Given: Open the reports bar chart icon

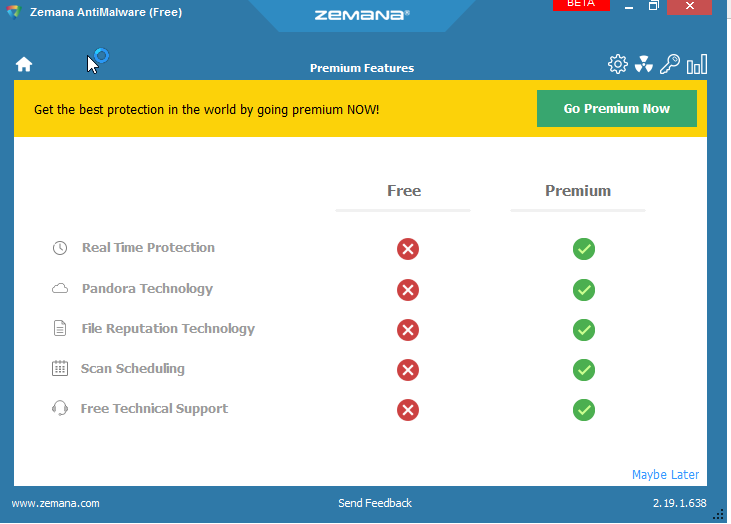Looking at the screenshot, I should (x=697, y=64).
